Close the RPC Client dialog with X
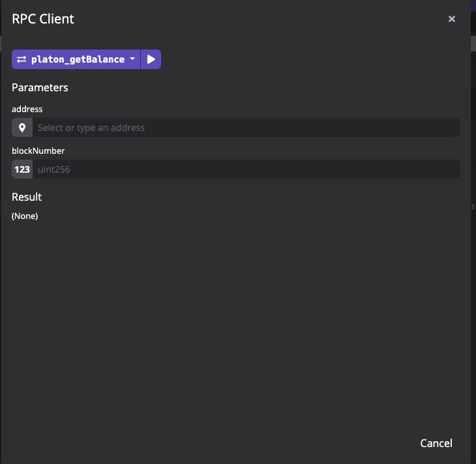This screenshot has width=476, height=464. tap(451, 19)
